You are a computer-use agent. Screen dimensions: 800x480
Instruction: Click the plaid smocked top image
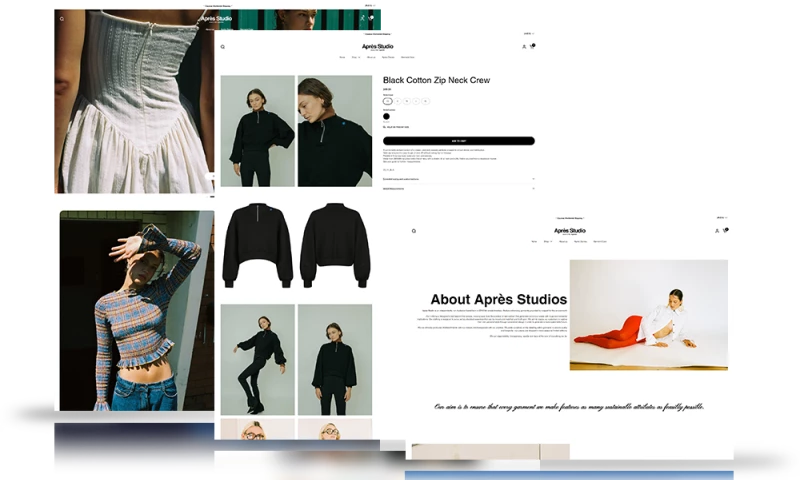pyautogui.click(x=137, y=311)
